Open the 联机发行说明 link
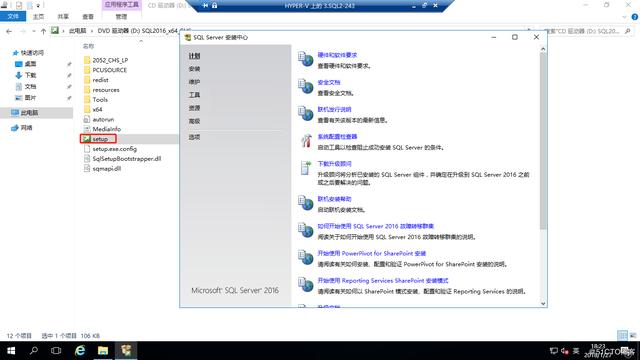Viewport: 640px width, 360px height. point(334,109)
